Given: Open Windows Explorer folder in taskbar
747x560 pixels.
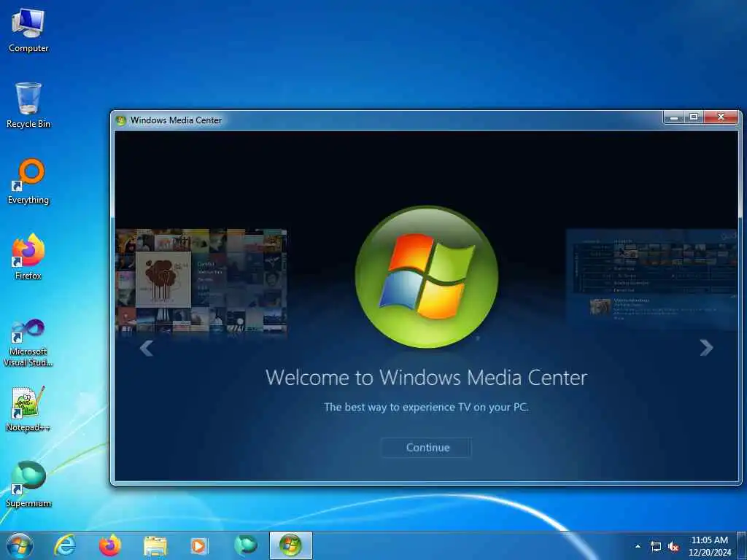Looking at the screenshot, I should coord(155,546).
